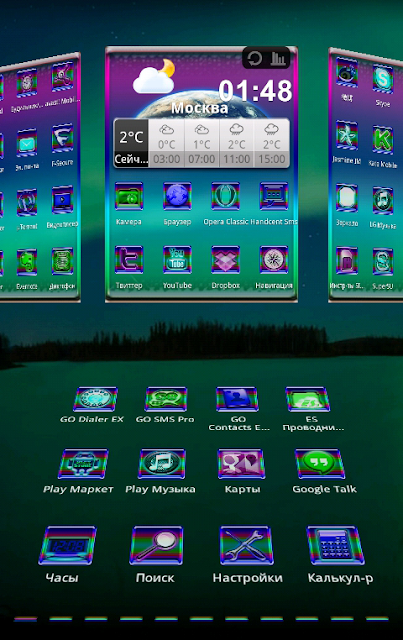Screen dimensions: 403x640
Task: Open avast! Mobile icon on left panel
Action: tap(62, 76)
